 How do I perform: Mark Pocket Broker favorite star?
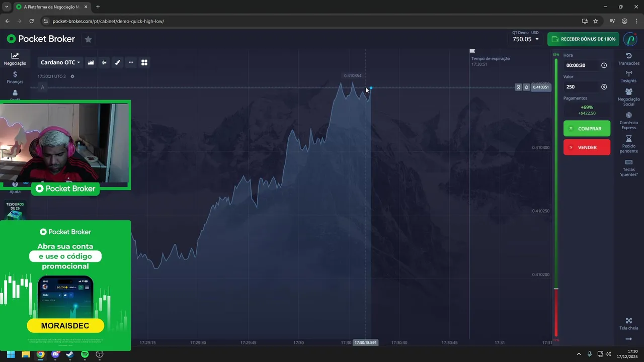[x=88, y=39]
